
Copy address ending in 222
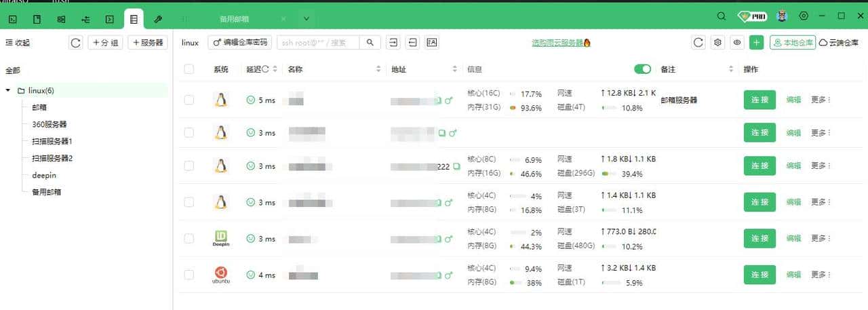(456, 166)
